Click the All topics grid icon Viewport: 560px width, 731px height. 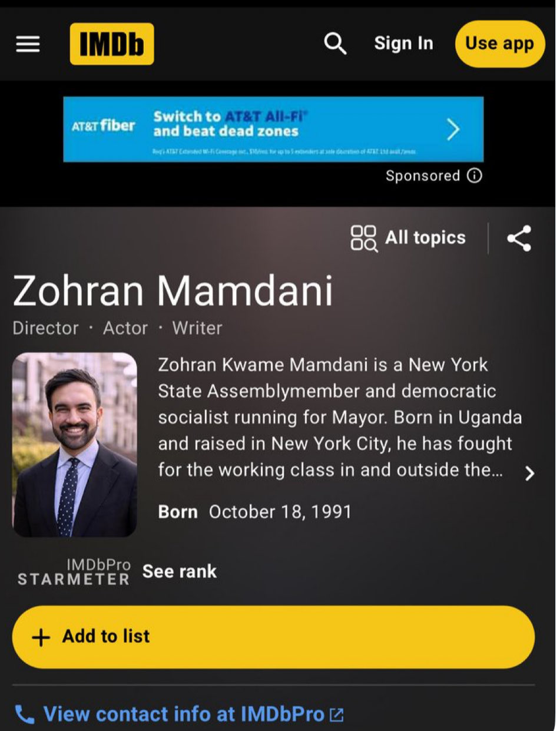tap(364, 239)
